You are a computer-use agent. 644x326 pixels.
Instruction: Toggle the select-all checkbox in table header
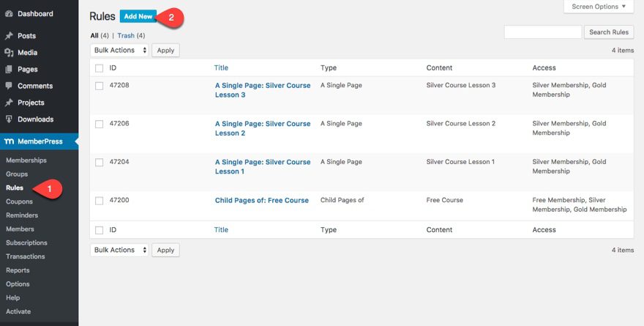[99, 68]
